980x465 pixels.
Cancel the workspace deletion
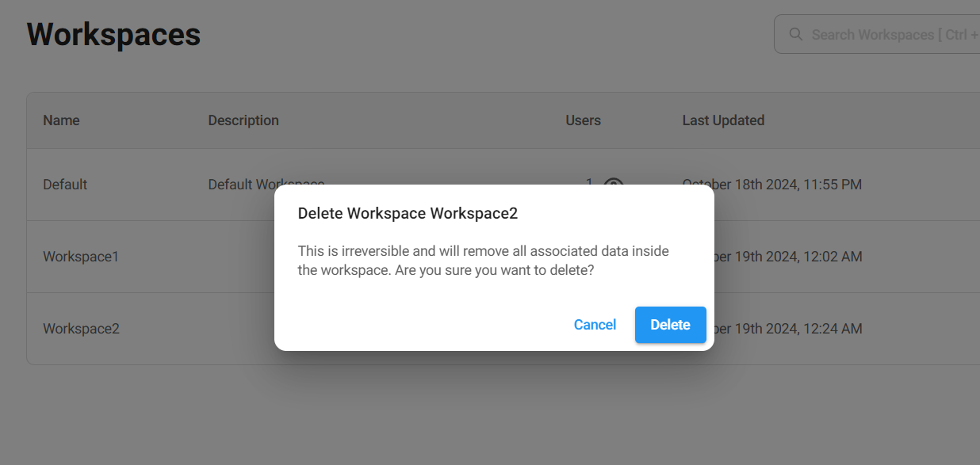[x=595, y=325]
